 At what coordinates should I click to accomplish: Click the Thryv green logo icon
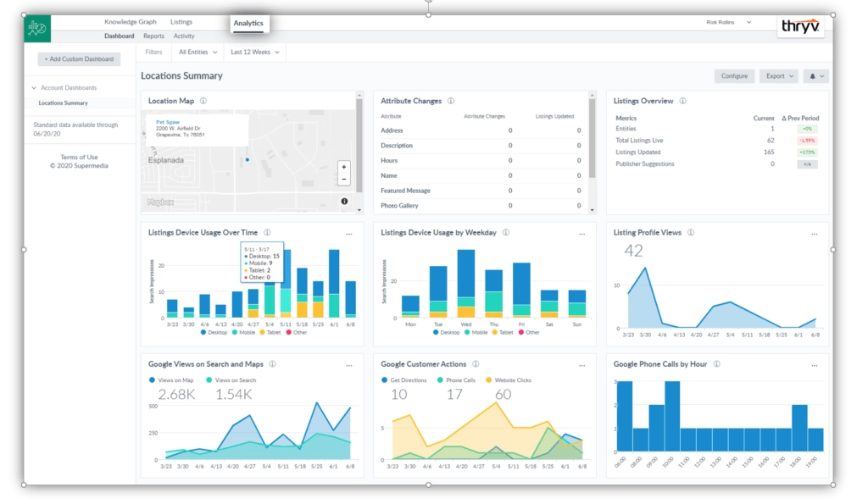37,28
